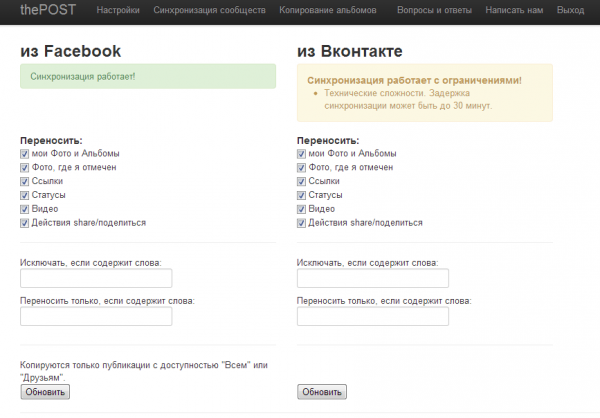The width and height of the screenshot is (600, 418).
Task: Toggle Вконтакте 'Ссылки' checkbox
Action: click(x=301, y=181)
